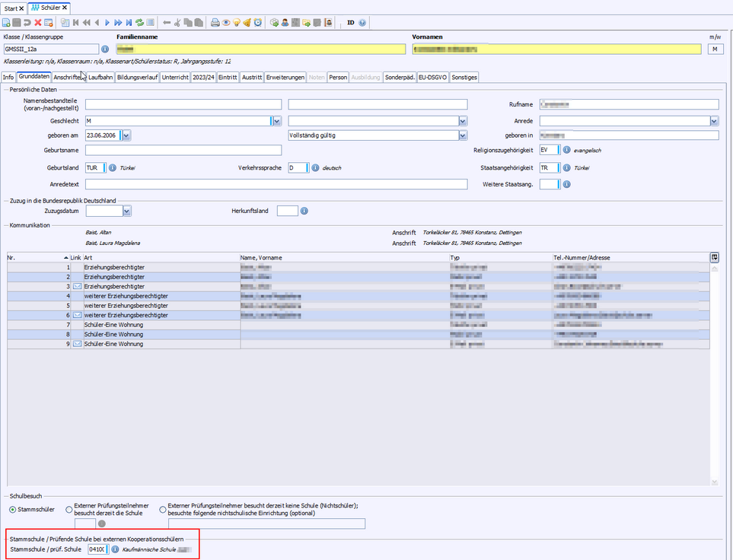Viewport: 733px width, 560px height.
Task: Go to next record blue arrow
Action: [x=107, y=22]
